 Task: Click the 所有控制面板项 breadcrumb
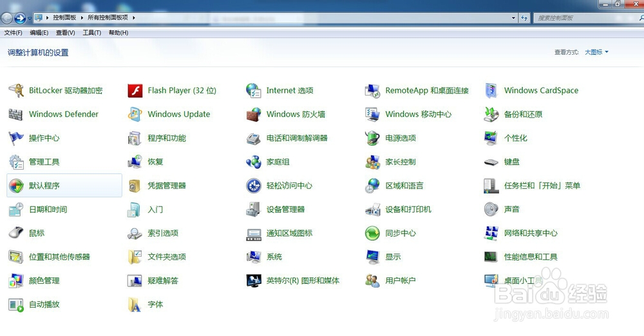tap(108, 17)
